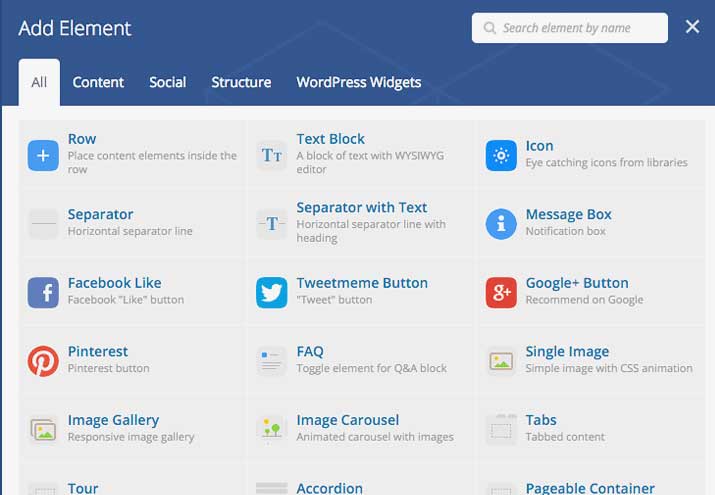Click "Toggle element for Q&A block" text

pos(372,368)
